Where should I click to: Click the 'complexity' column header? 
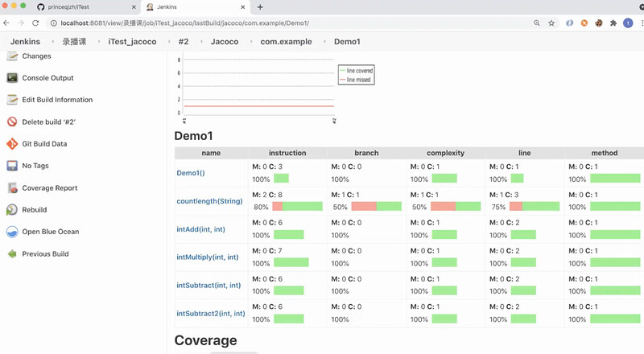click(445, 153)
